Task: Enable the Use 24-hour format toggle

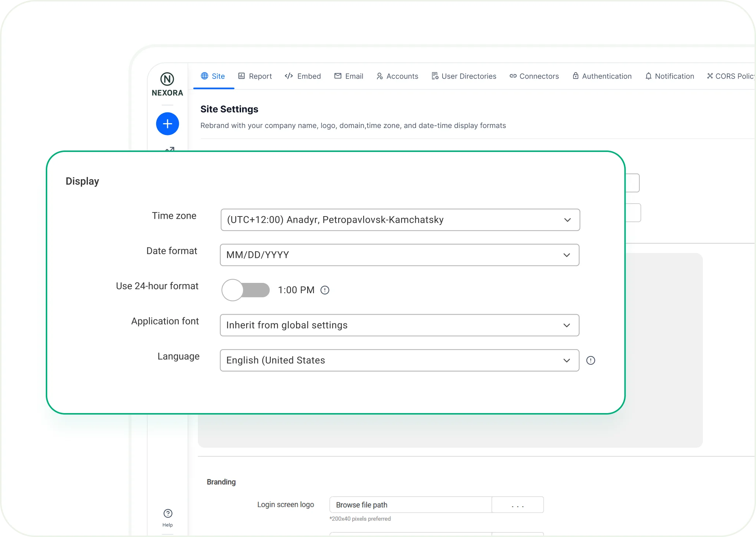Action: [x=245, y=290]
